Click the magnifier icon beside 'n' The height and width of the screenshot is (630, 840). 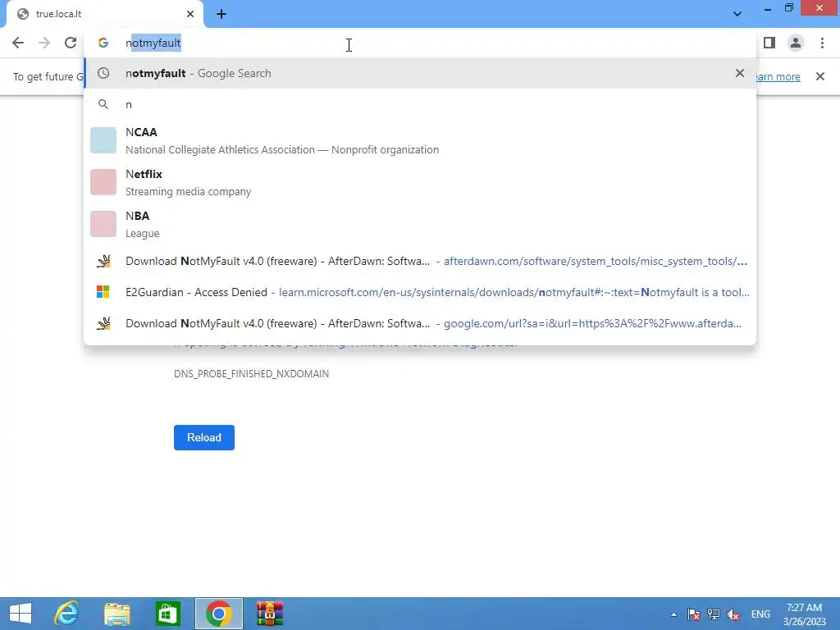coord(103,104)
